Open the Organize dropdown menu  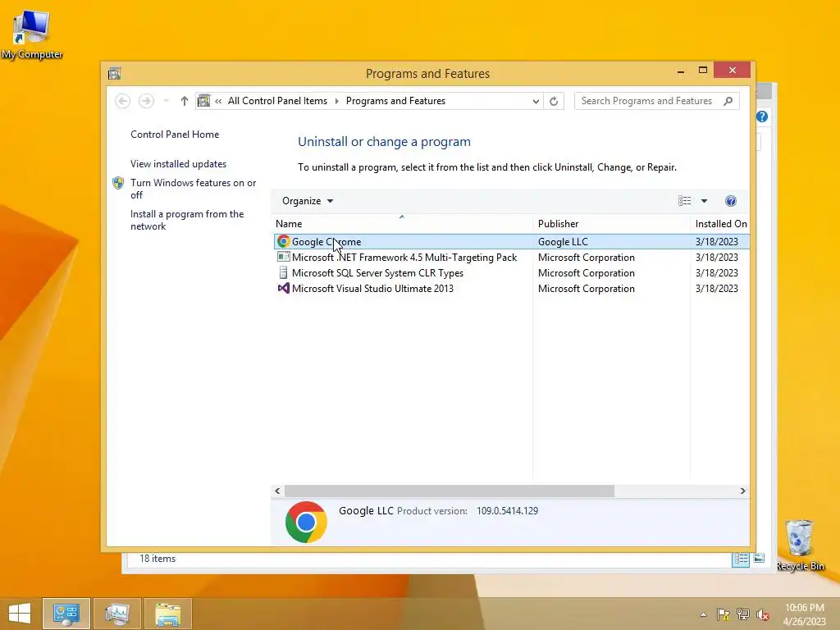click(308, 201)
